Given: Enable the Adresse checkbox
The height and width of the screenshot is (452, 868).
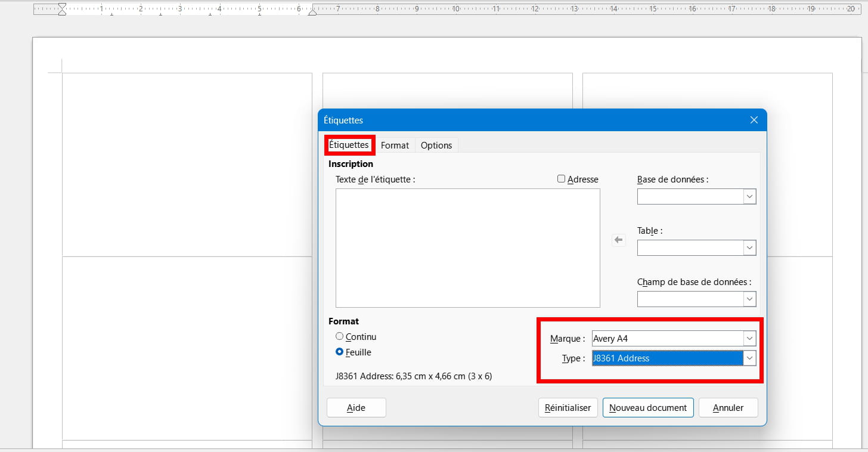Looking at the screenshot, I should point(561,179).
